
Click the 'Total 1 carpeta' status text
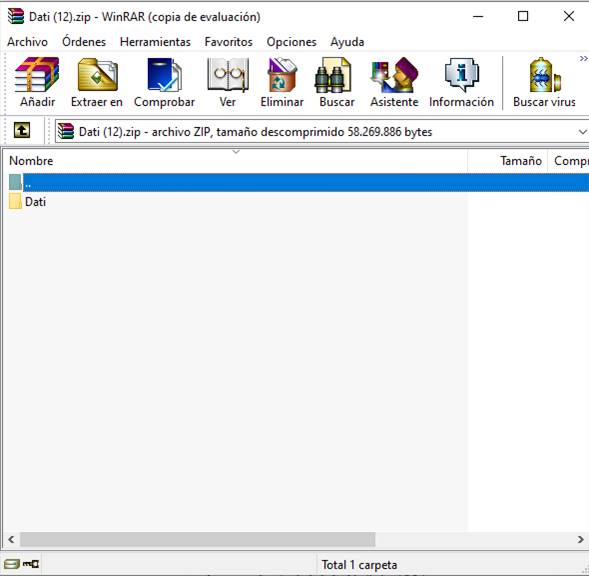coord(359,565)
